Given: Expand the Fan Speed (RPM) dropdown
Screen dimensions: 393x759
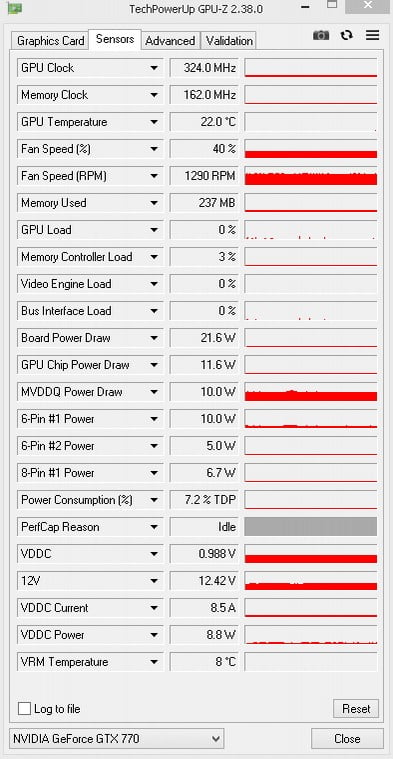Looking at the screenshot, I should pyautogui.click(x=154, y=176).
